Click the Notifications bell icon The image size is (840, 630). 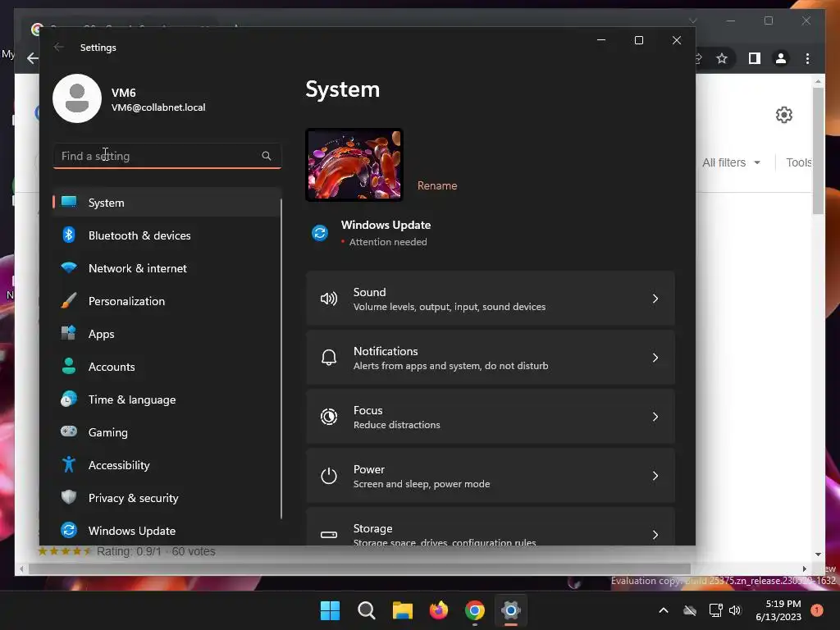[328, 358]
